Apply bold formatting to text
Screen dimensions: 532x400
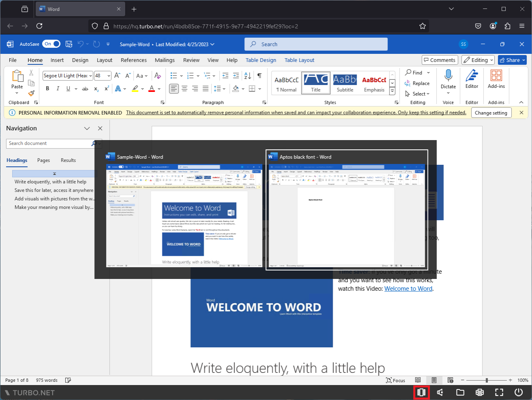click(47, 88)
